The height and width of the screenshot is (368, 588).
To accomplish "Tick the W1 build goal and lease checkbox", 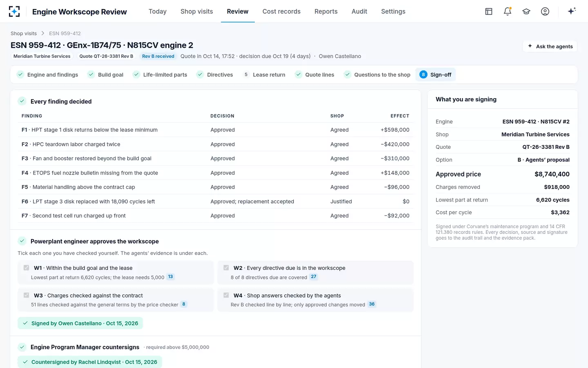I will point(26,268).
